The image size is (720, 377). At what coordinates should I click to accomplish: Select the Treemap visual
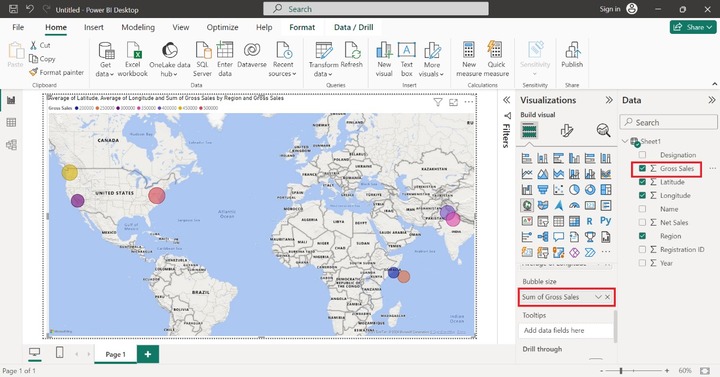(x=606, y=190)
